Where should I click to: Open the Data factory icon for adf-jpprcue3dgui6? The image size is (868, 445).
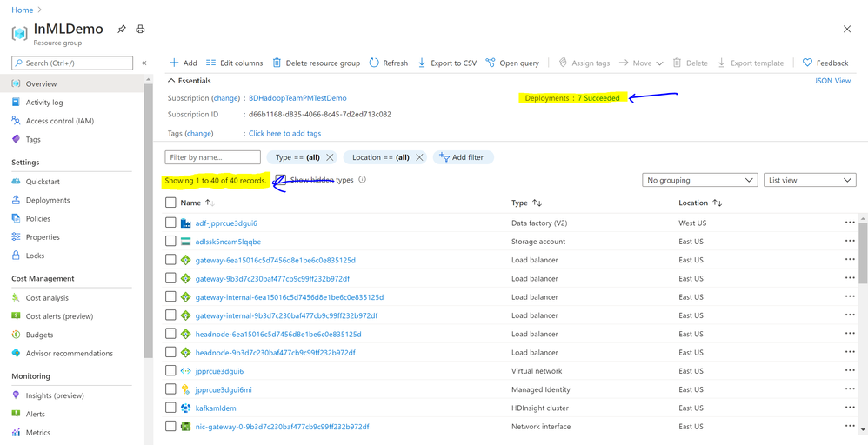pos(186,223)
